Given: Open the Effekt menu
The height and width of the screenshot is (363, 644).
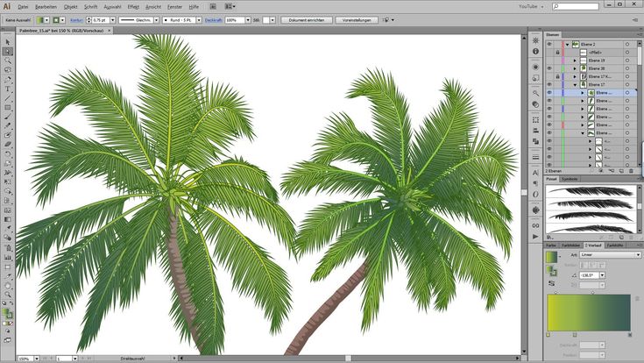Looking at the screenshot, I should (x=133, y=7).
